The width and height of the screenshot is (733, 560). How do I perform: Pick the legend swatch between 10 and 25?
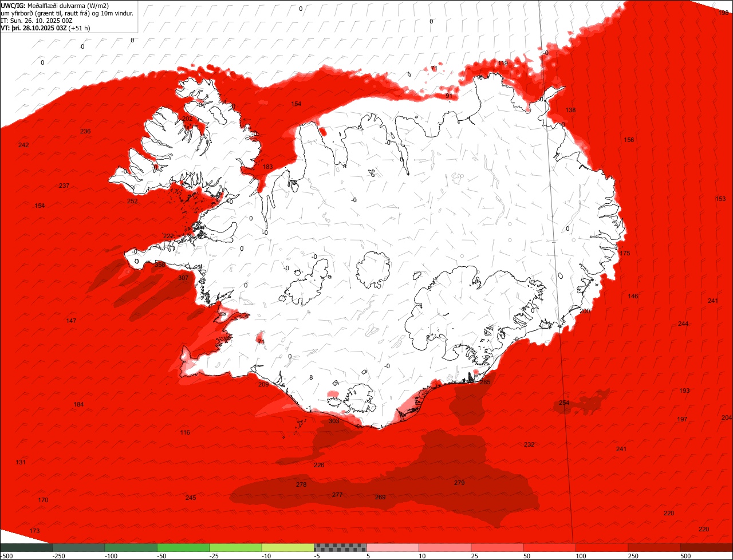445,547
